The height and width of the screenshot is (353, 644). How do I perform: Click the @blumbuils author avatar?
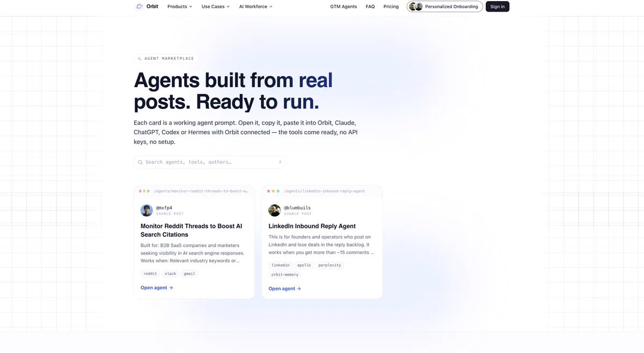[275, 210]
